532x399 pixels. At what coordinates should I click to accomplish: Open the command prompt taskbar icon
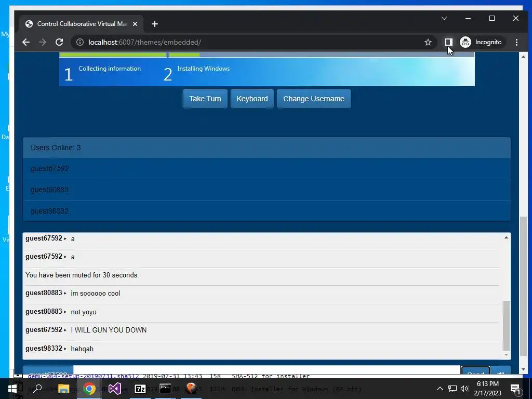165,389
